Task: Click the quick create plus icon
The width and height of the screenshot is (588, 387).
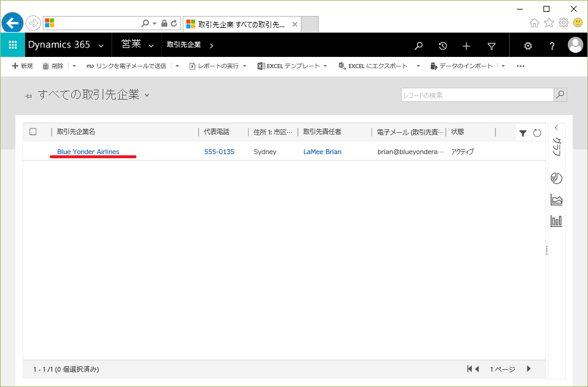Action: coord(466,46)
